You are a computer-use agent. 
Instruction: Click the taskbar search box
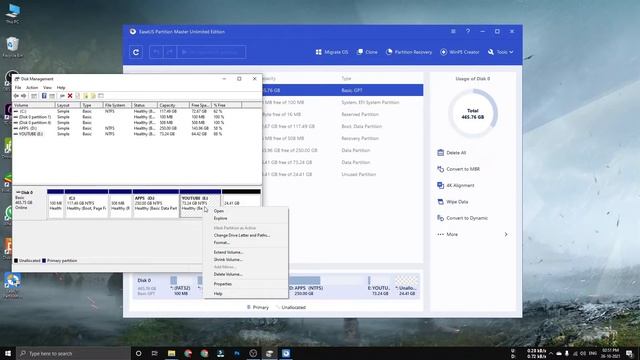(73, 353)
